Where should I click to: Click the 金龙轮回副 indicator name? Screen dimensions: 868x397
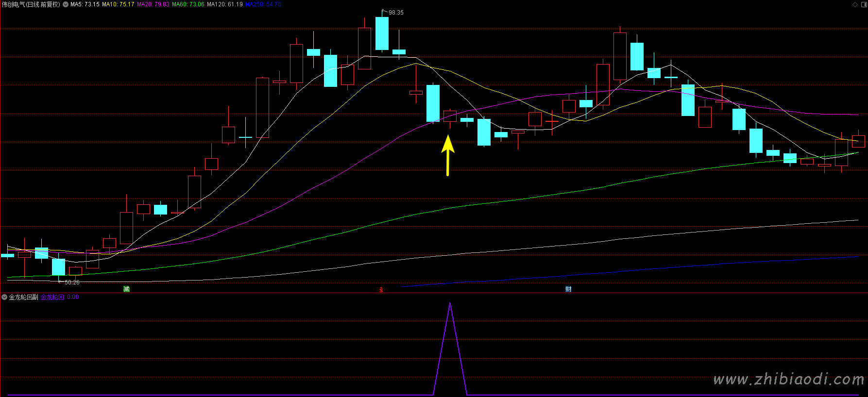(23, 297)
